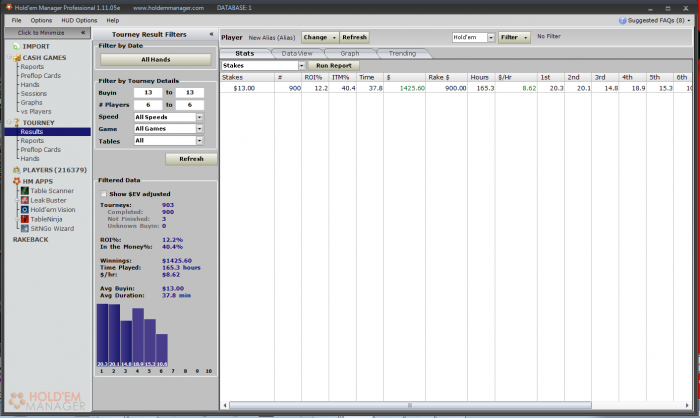Open vs Players under Cash Games
Screen dimensions: 700x418
click(36, 112)
